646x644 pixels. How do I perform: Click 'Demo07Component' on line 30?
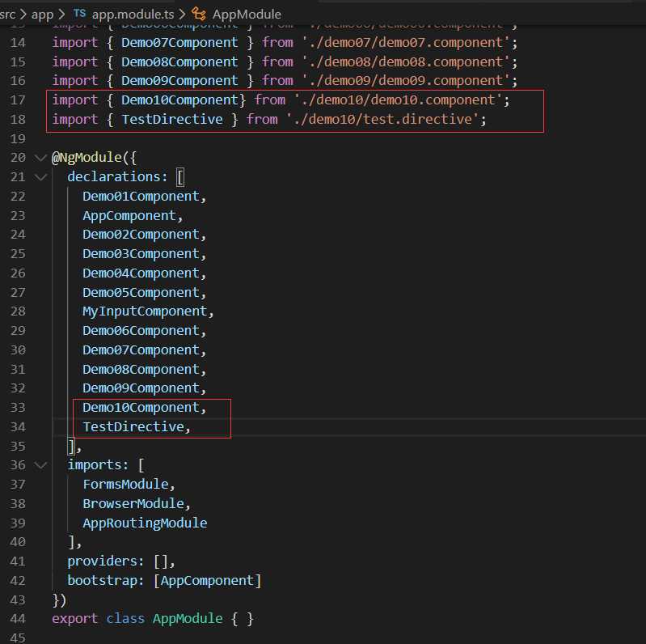(x=141, y=350)
